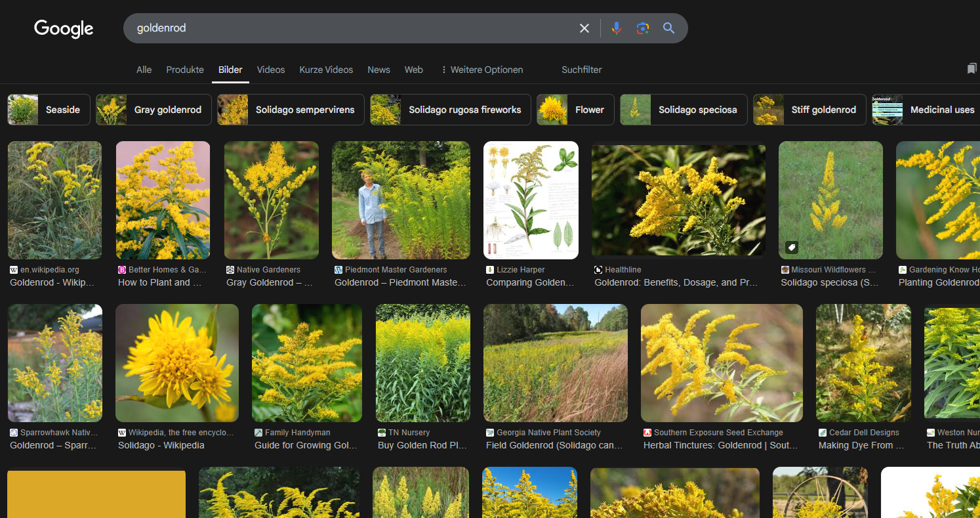Open the Family Handyman goldenrod image
The image size is (980, 518).
point(307,363)
